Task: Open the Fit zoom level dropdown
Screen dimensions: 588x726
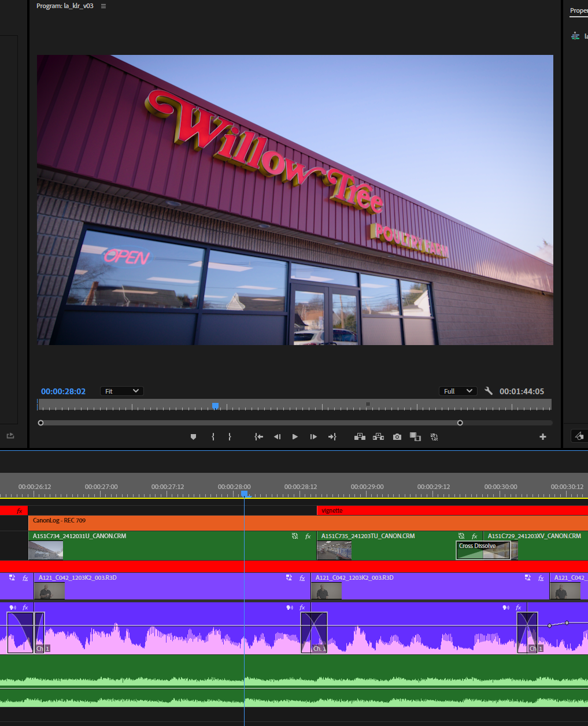Action: (121, 391)
